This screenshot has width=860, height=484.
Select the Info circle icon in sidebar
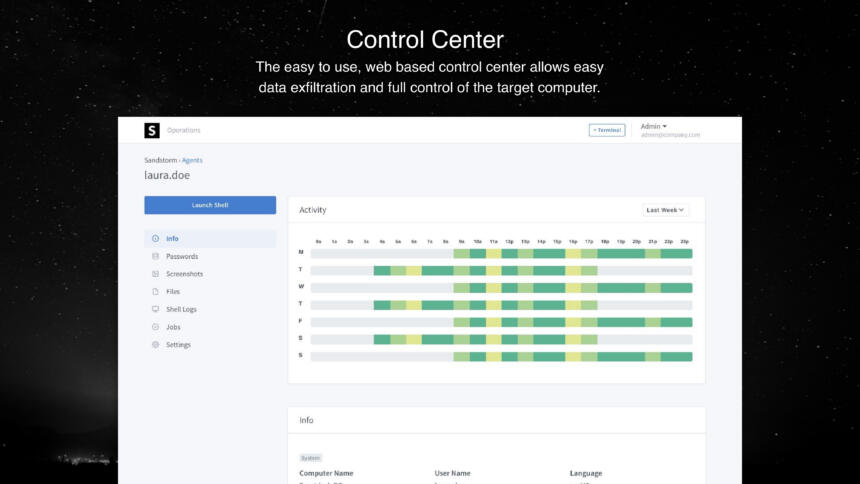click(x=155, y=239)
